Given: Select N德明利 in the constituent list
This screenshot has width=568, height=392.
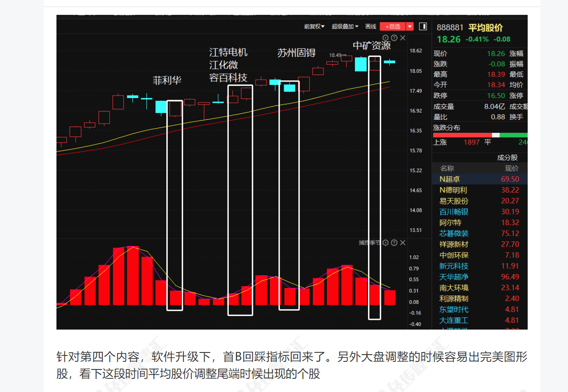Looking at the screenshot, I should [480, 190].
